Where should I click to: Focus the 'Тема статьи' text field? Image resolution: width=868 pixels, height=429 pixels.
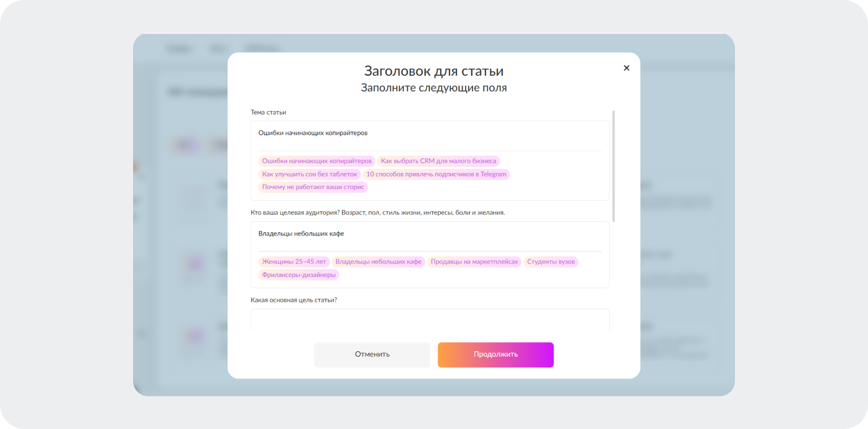[430, 136]
